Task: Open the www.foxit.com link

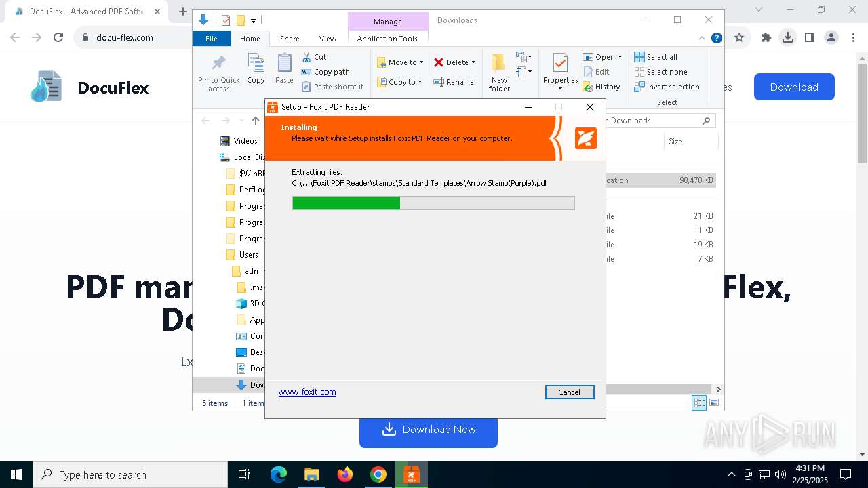Action: [307, 392]
